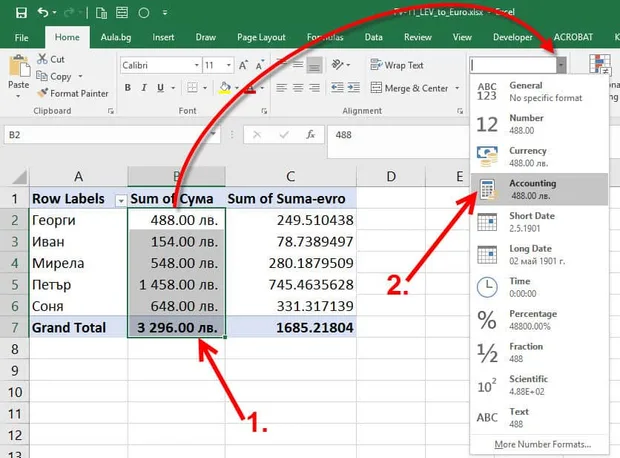Open underline style dropdown arrow
Viewport: 620px width, 458px height.
click(173, 88)
